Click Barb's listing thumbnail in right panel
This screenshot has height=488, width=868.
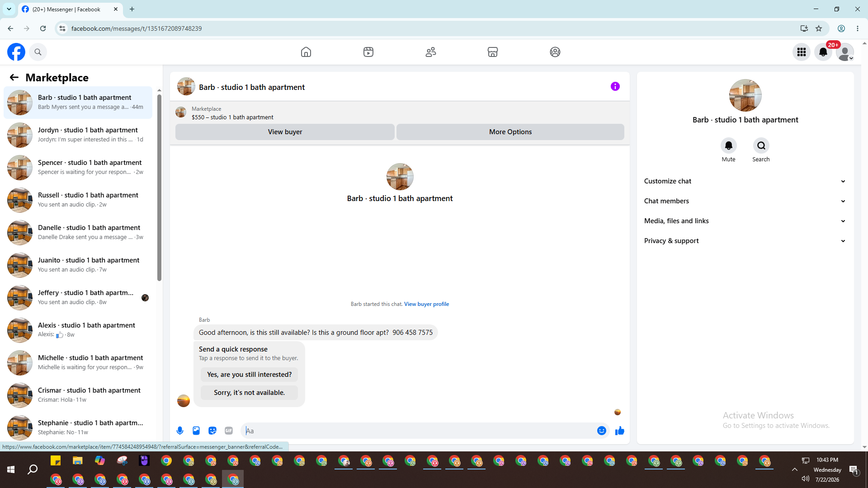(745, 95)
